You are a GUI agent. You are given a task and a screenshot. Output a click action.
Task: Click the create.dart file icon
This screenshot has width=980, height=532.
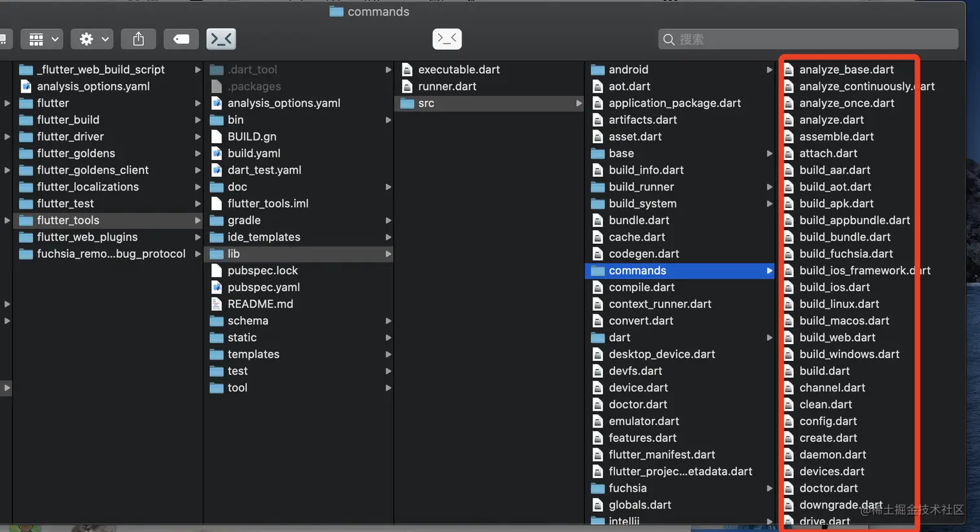[x=788, y=438]
